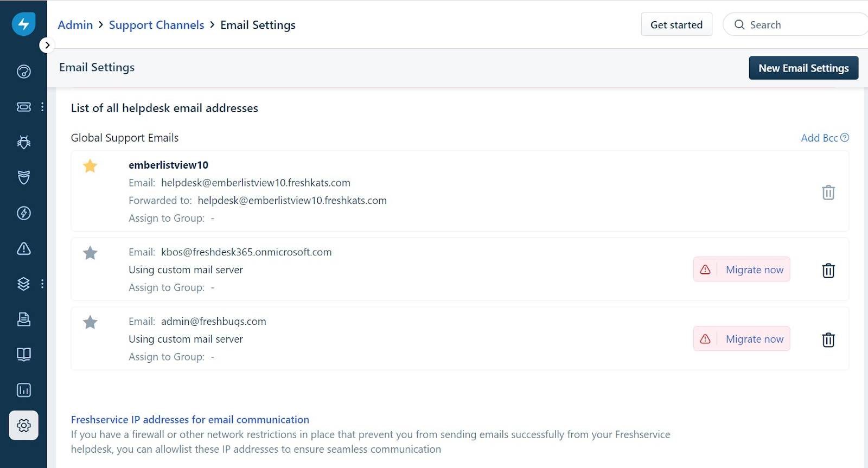Click the search magnifier icon
This screenshot has height=468, width=868.
tap(739, 24)
